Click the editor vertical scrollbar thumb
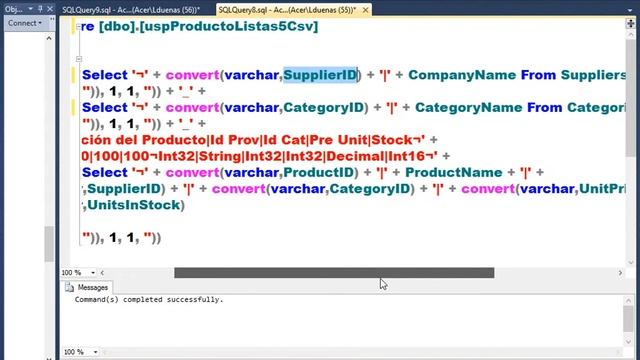 [630, 98]
